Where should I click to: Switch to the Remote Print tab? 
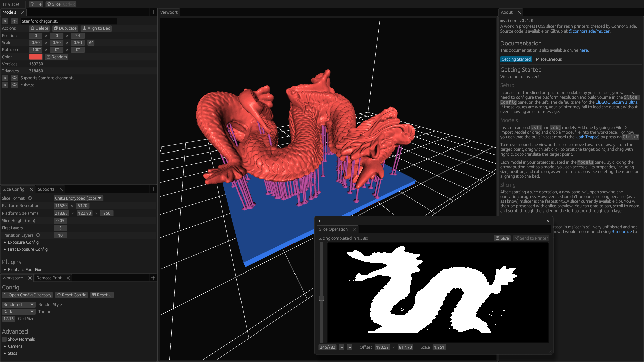click(x=49, y=278)
